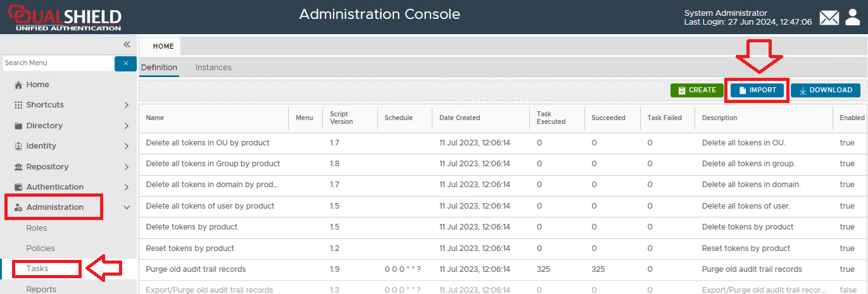This screenshot has width=868, height=294.
Task: Click the Directory folder icon
Action: click(x=18, y=126)
